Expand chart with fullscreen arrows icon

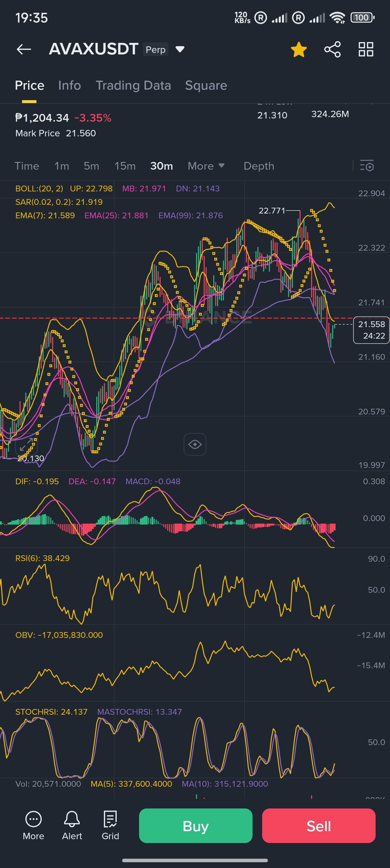pyautogui.click(x=27, y=445)
